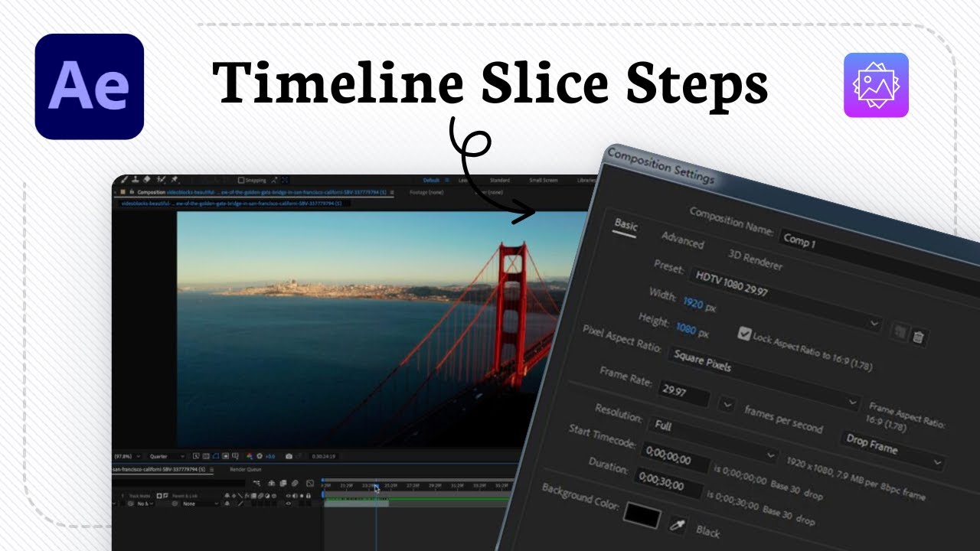Click the reset exposure icon in viewer
The image size is (980, 551).
[260, 456]
